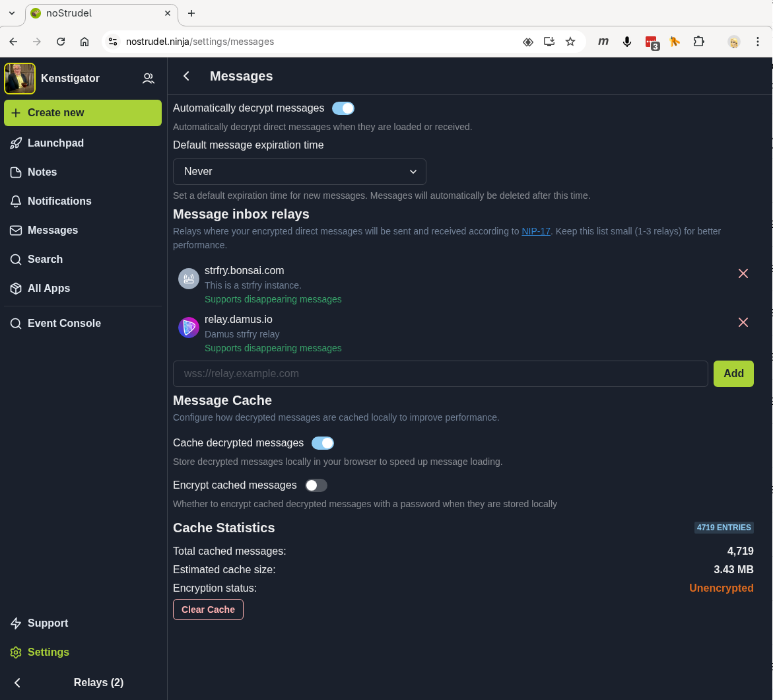Open the Launchpad rocket icon
773x700 pixels.
16,143
